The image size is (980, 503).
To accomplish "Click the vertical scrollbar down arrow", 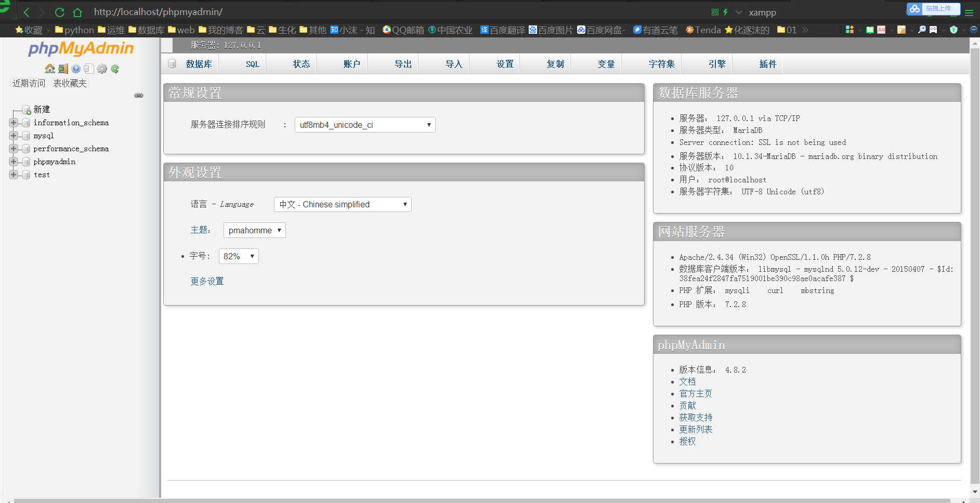I will tap(975, 492).
